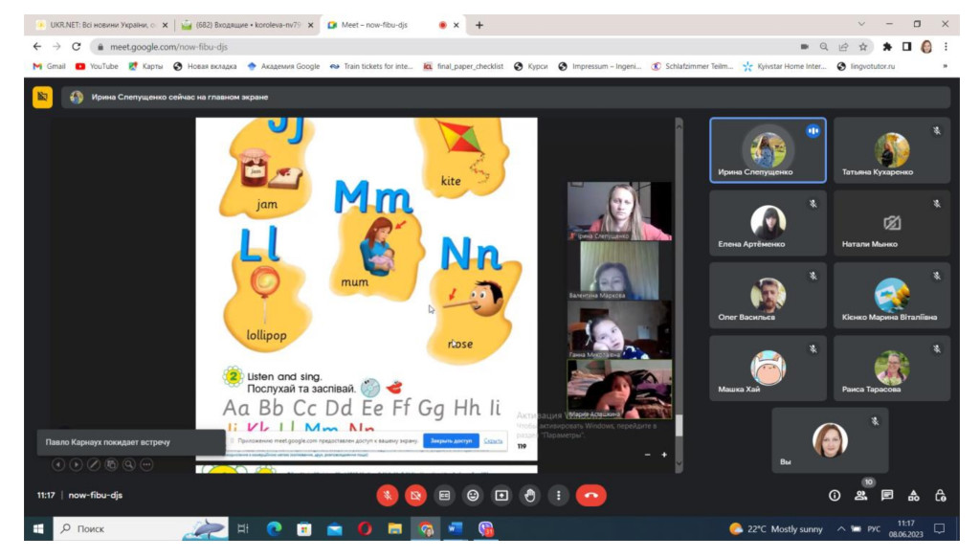Open the emoji reactions panel
This screenshot has width=980, height=559.
[x=473, y=495]
